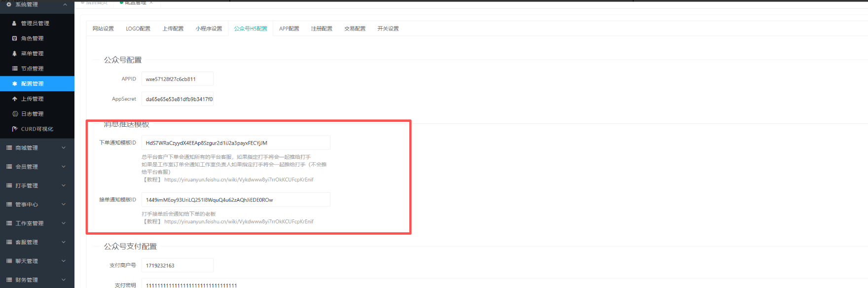Click the flag icon beside CURD可视化
Image resolution: width=868 pixels, height=288 pixels.
click(x=15, y=129)
